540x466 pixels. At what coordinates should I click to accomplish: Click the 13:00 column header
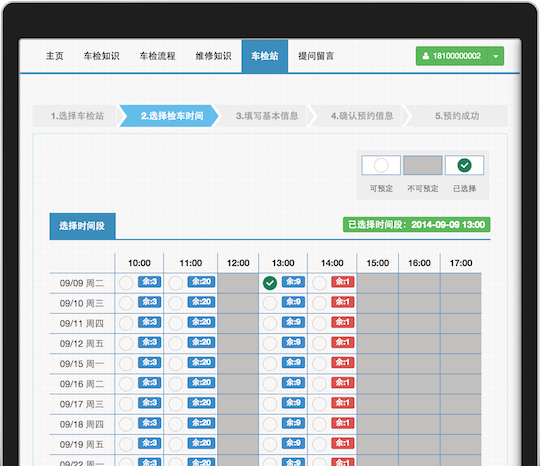283,263
